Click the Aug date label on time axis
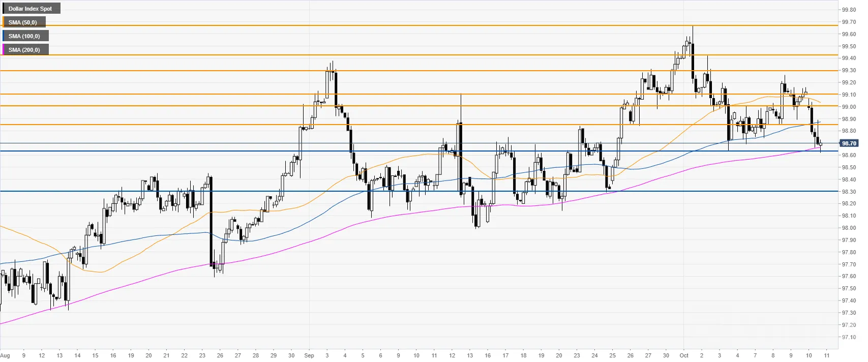This screenshot has height=362, width=868. 5,355
